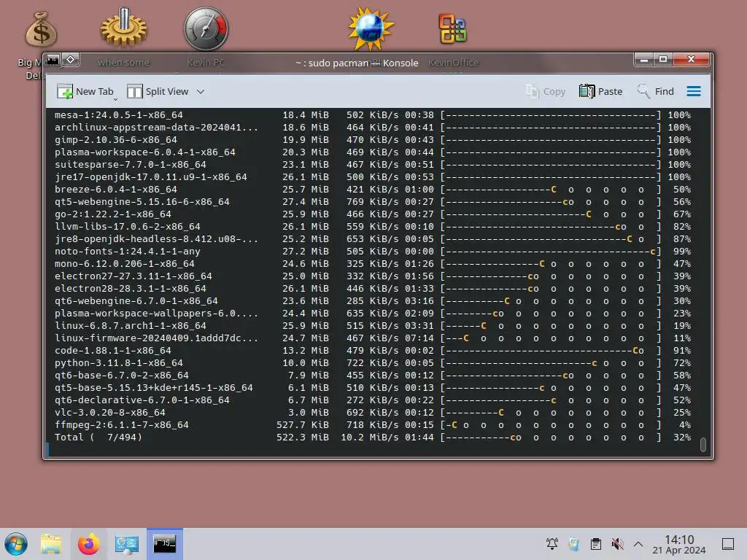
Task: Click the Copy toolbar button
Action: [x=546, y=91]
